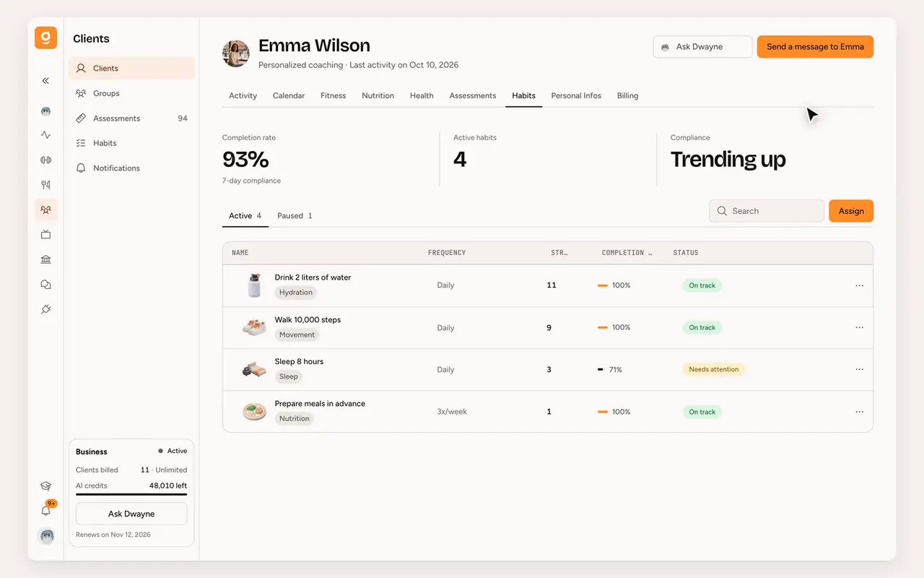Open Notifications in the sidebar menu
The width and height of the screenshot is (924, 578).
[x=131, y=168]
